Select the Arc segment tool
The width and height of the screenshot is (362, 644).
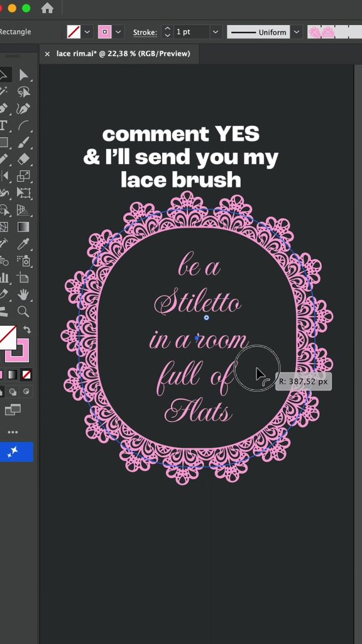tap(24, 125)
